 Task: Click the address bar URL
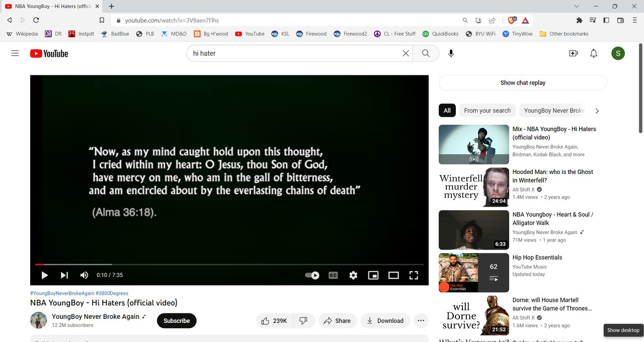[172, 21]
